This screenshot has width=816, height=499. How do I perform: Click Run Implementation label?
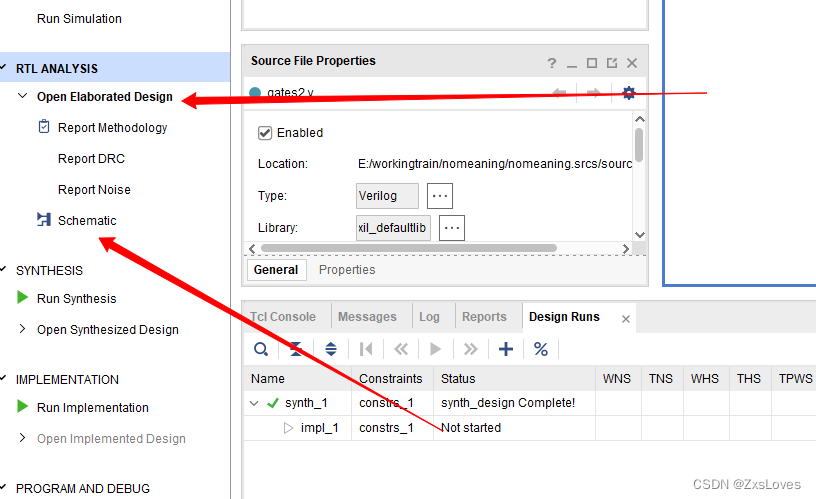pos(93,407)
